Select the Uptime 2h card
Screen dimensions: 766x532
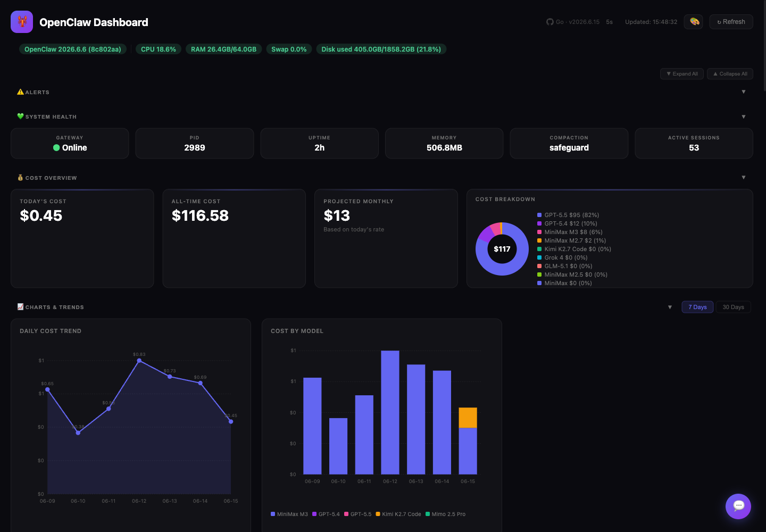[x=319, y=143]
